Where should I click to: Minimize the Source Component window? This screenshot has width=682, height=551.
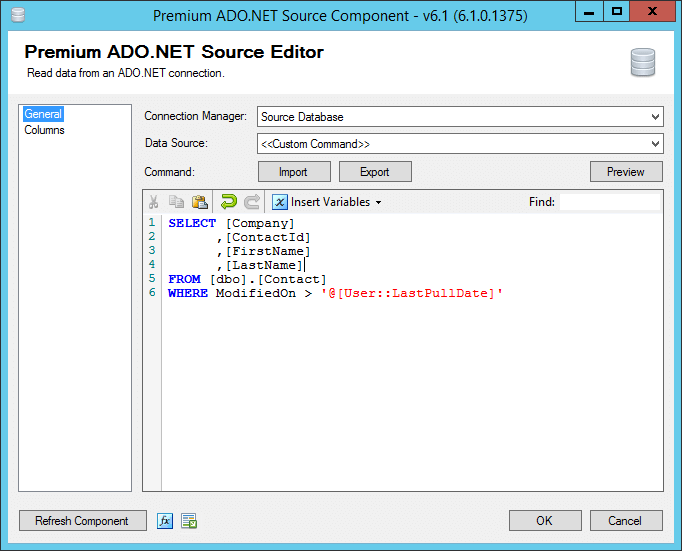(589, 11)
